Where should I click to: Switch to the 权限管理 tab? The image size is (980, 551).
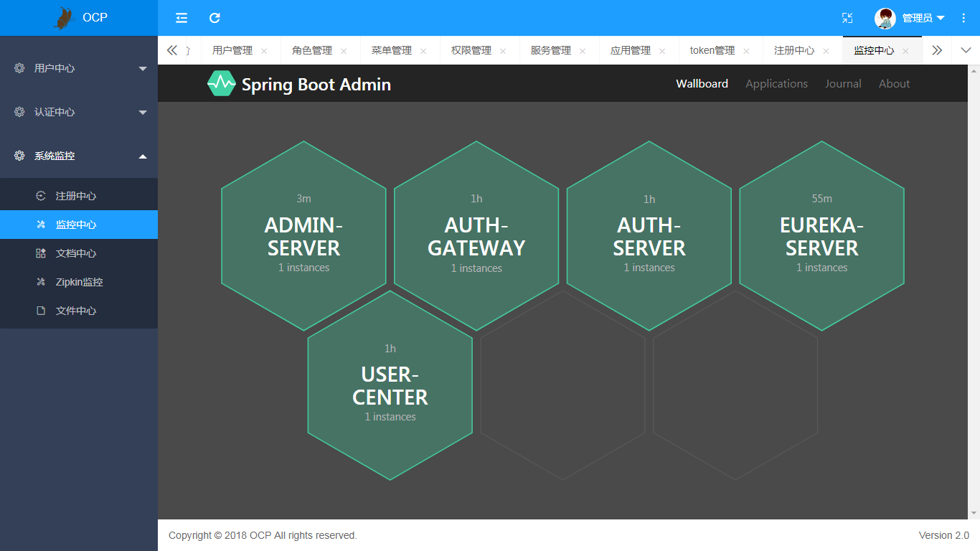point(471,51)
